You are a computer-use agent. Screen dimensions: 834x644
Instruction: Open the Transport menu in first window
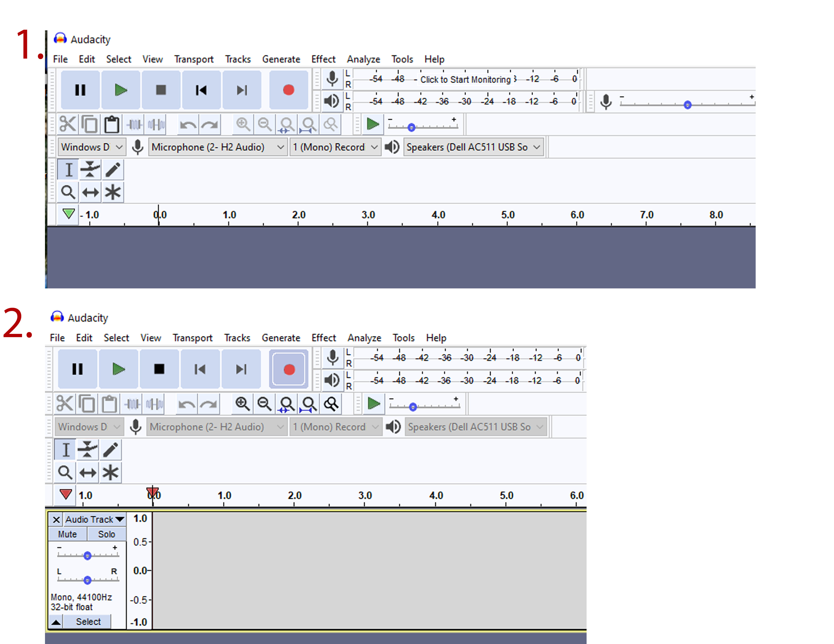194,59
